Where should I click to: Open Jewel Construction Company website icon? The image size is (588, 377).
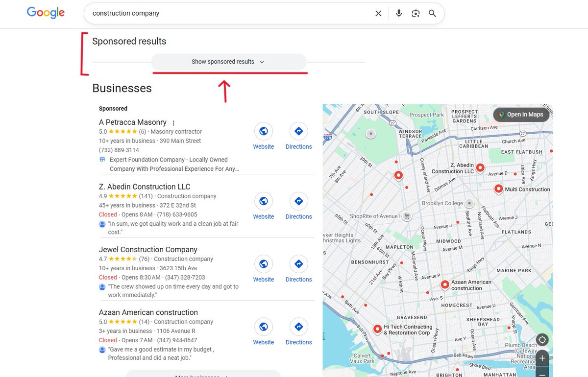click(264, 264)
